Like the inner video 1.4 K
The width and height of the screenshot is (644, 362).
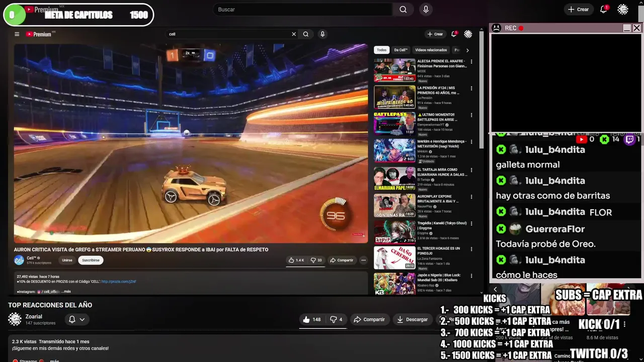coord(296,260)
